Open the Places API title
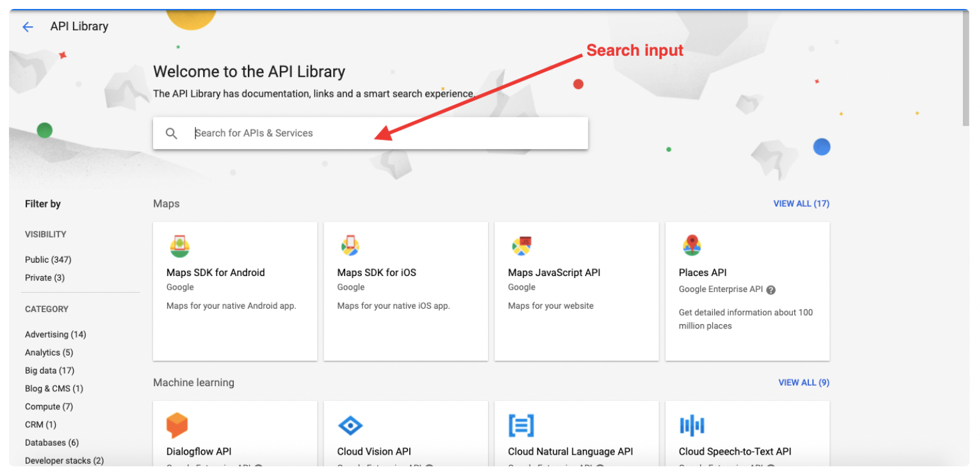 click(703, 272)
